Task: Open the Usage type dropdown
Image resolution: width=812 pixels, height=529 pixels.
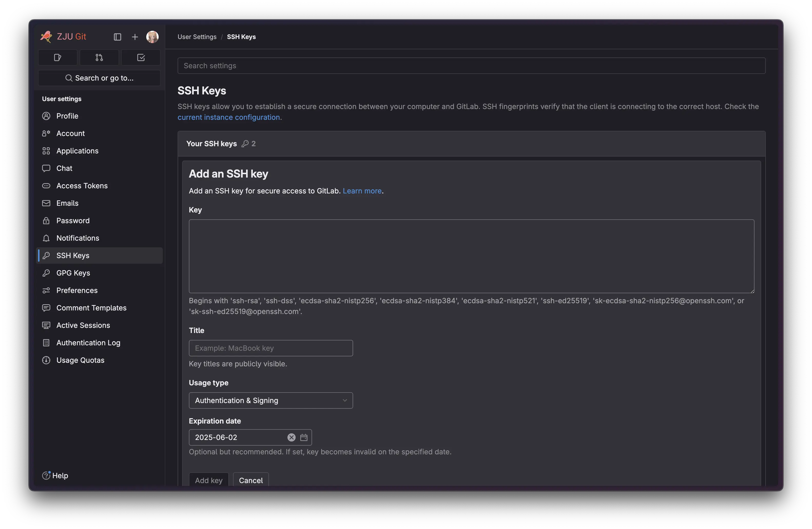Action: click(x=270, y=400)
